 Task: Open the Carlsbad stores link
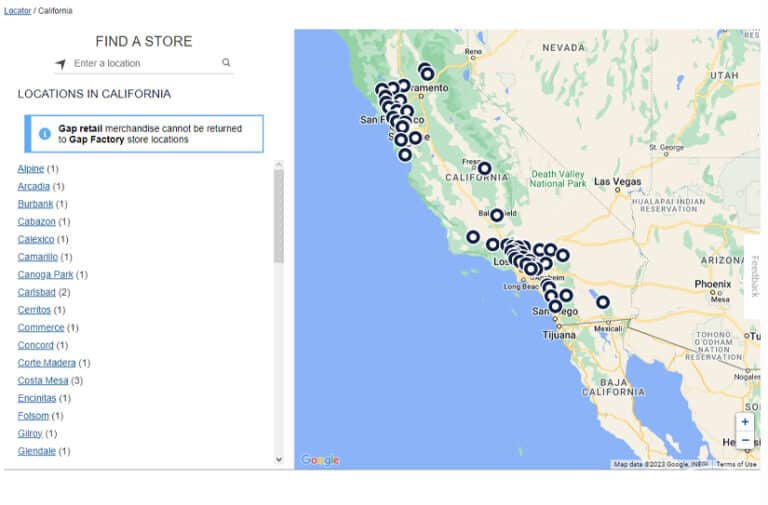point(36,292)
